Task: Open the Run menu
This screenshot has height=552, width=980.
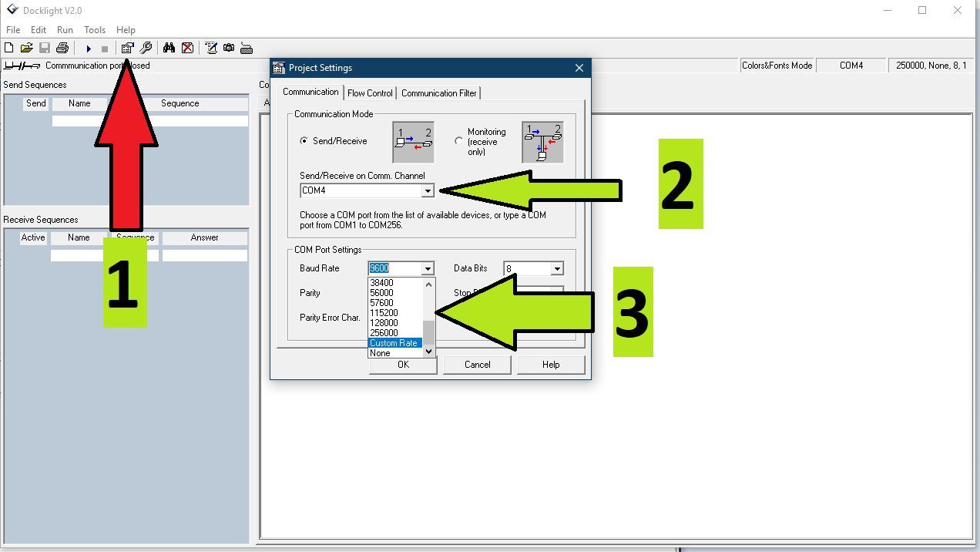Action: click(x=65, y=30)
